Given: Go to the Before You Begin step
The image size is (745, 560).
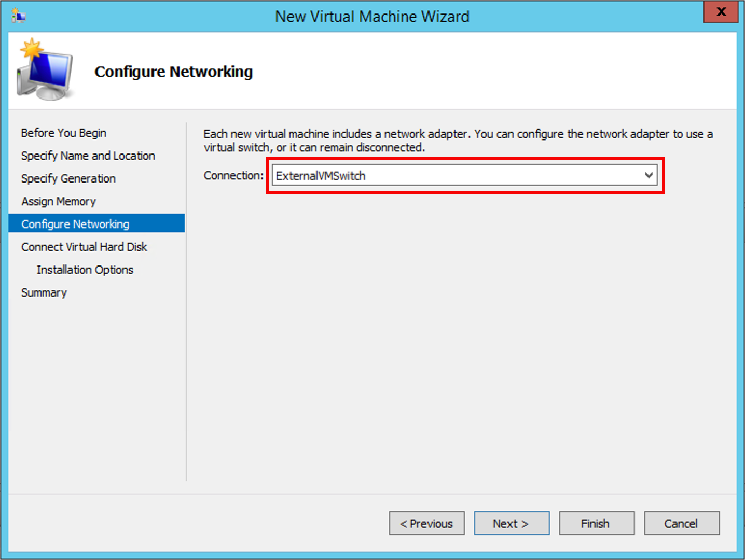Looking at the screenshot, I should [x=64, y=133].
